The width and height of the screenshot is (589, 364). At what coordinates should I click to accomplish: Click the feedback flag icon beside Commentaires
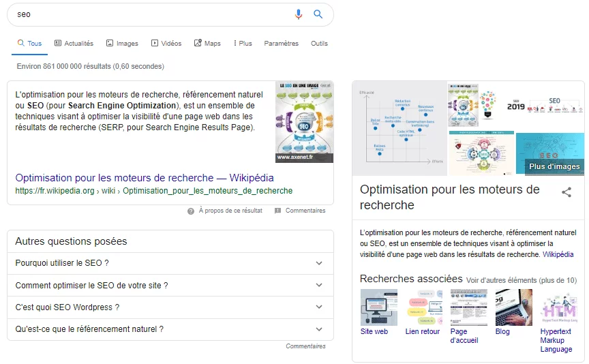[277, 211]
